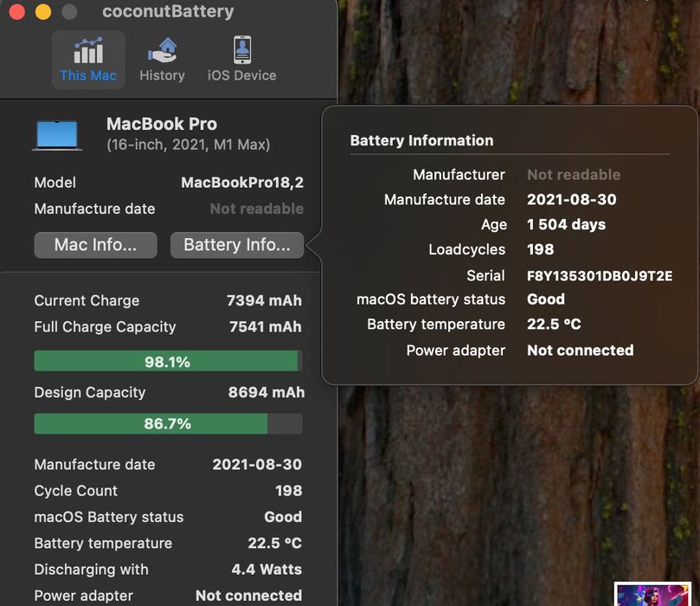Click the Cycle Count value 198

click(289, 491)
